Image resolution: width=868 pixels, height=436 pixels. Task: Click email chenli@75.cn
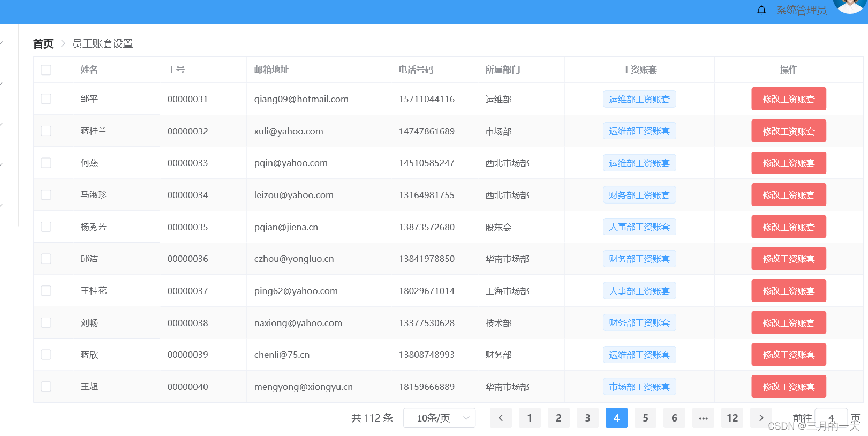point(282,355)
